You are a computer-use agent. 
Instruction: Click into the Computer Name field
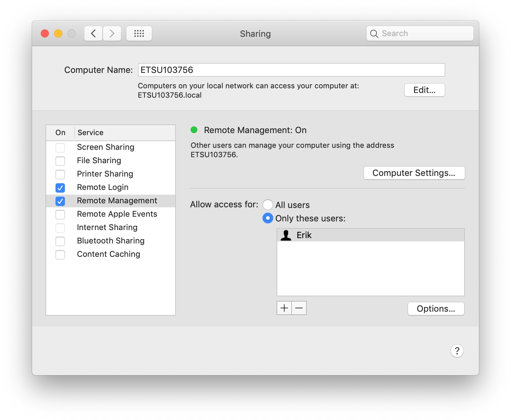[x=291, y=70]
